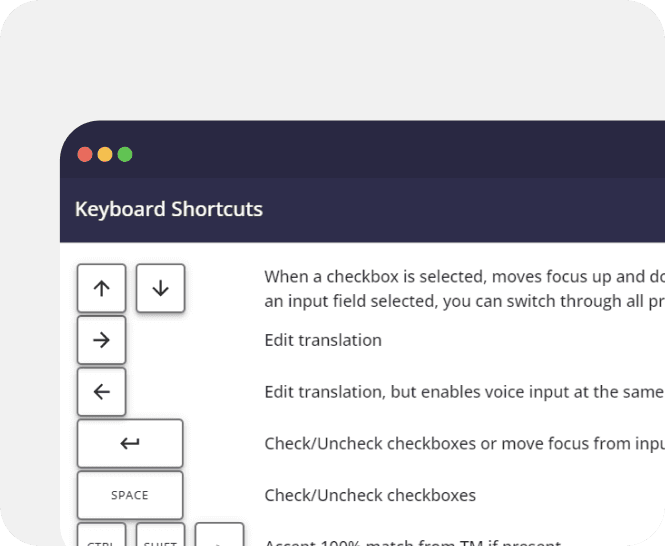This screenshot has width=665, height=546.
Task: Click the 'Edit translation' description text
Action: click(323, 340)
